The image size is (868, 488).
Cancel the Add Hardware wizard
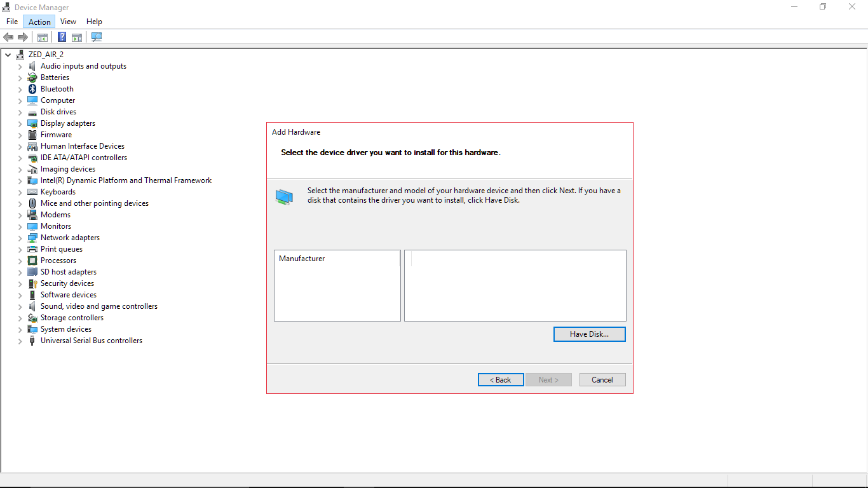(602, 380)
